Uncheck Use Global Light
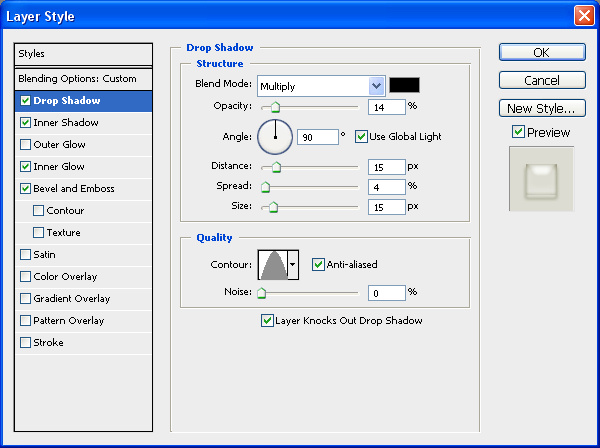600x448 pixels. point(361,137)
